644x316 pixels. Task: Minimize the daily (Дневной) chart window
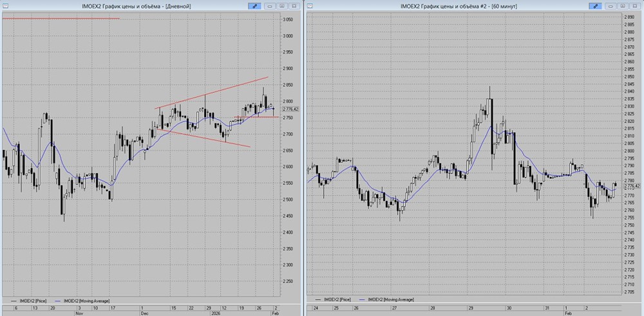point(270,6)
